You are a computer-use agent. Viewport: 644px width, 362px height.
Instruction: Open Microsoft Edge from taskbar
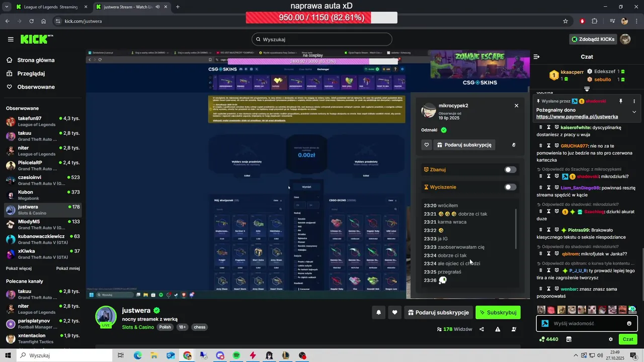137,355
